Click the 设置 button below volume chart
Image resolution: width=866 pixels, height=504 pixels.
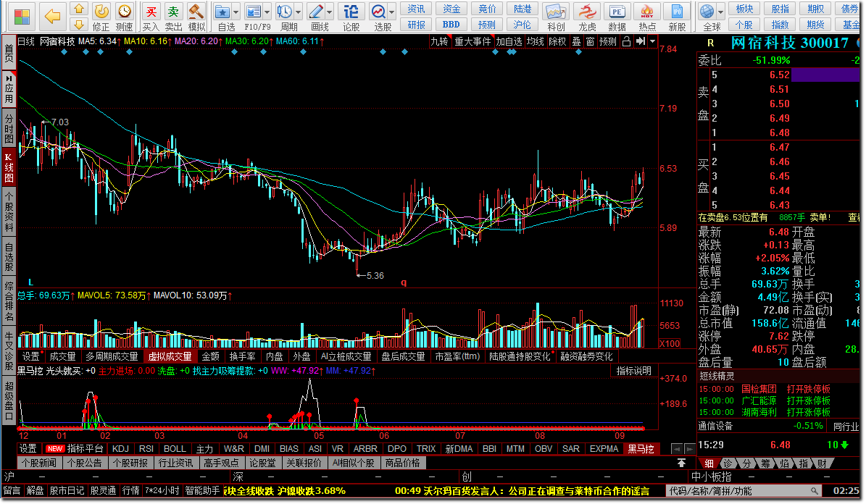pos(31,356)
